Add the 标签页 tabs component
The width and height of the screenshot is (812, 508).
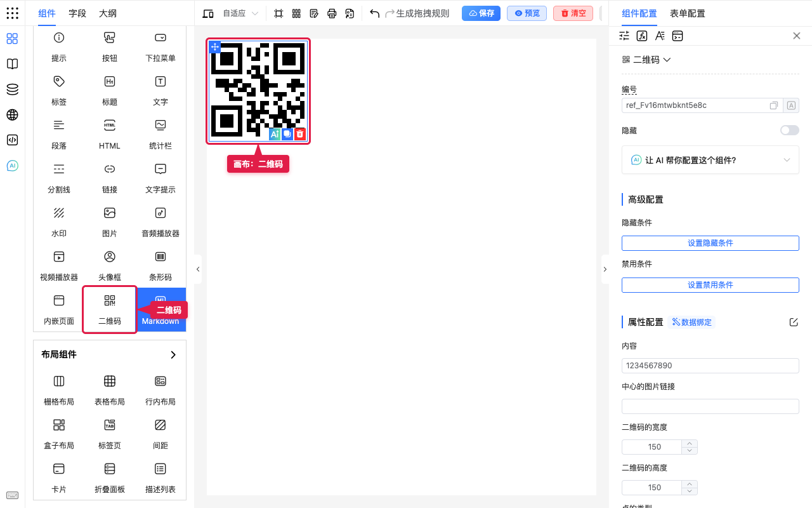point(110,434)
